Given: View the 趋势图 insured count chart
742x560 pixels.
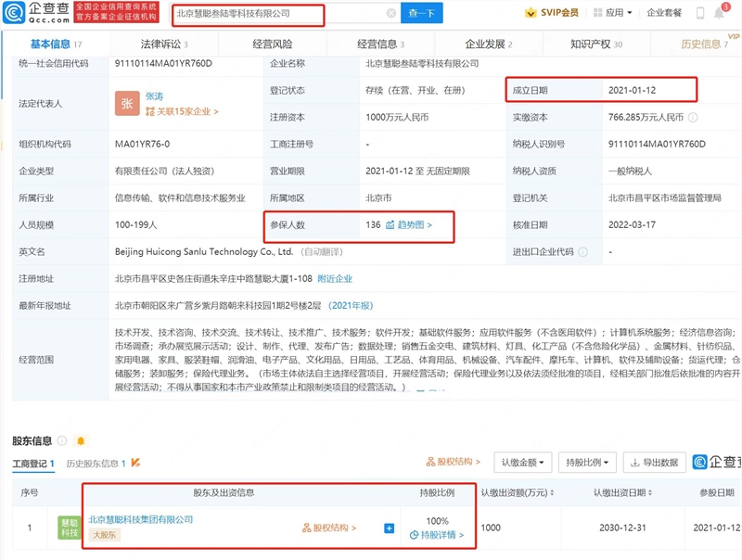Looking at the screenshot, I should 409,225.
